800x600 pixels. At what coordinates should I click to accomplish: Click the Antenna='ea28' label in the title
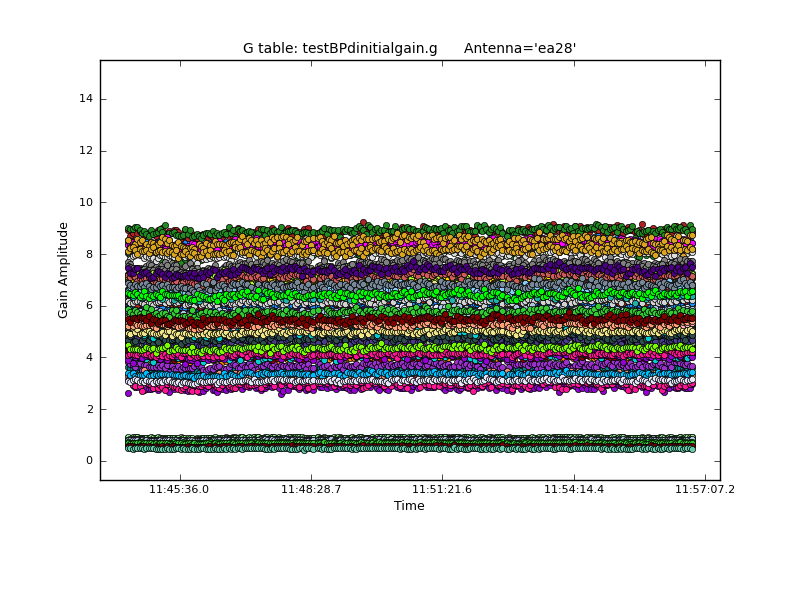520,48
